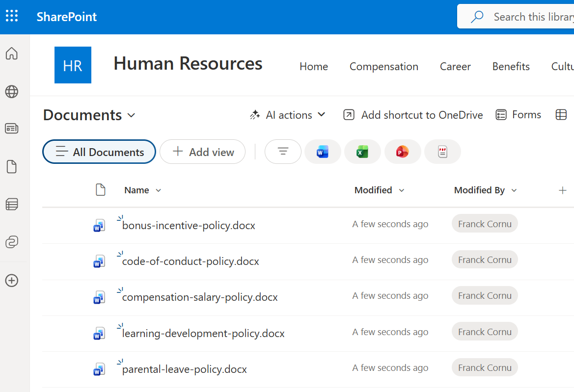Open the filters funnel button

coord(283,152)
